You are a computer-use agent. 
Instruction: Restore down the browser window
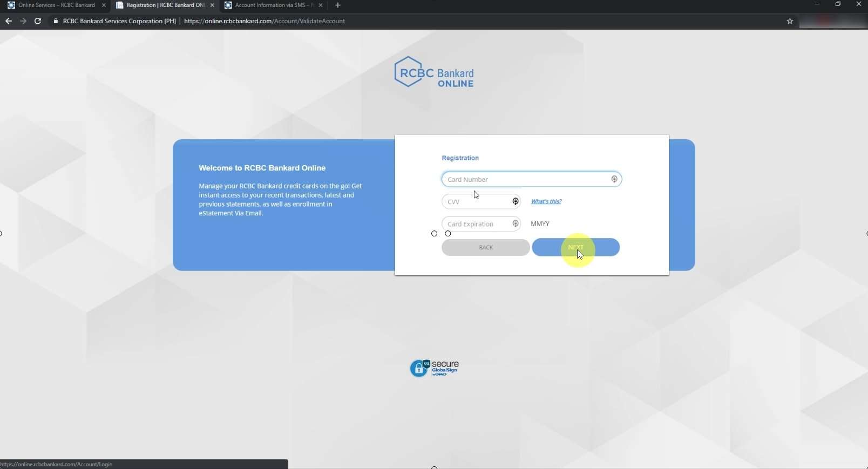coord(838,4)
